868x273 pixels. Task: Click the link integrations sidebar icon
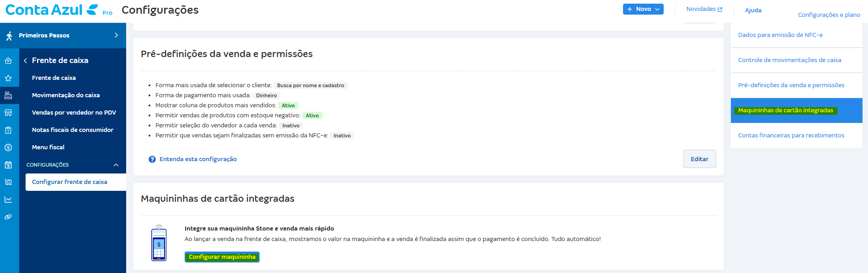point(8,217)
